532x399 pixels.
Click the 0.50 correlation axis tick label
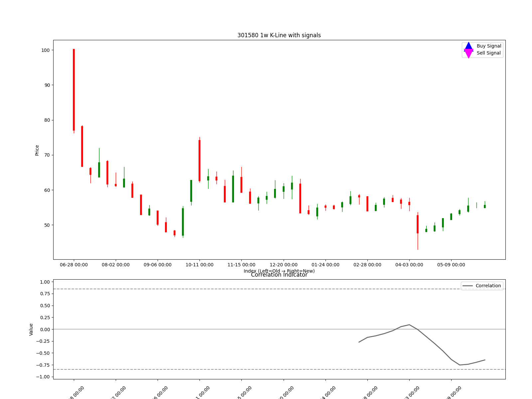click(45, 306)
